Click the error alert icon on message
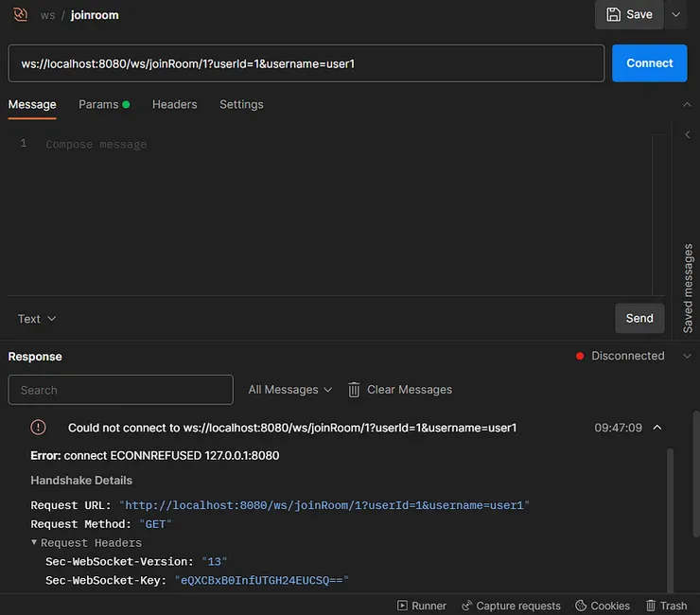Image resolution: width=700 pixels, height=615 pixels. coord(38,428)
